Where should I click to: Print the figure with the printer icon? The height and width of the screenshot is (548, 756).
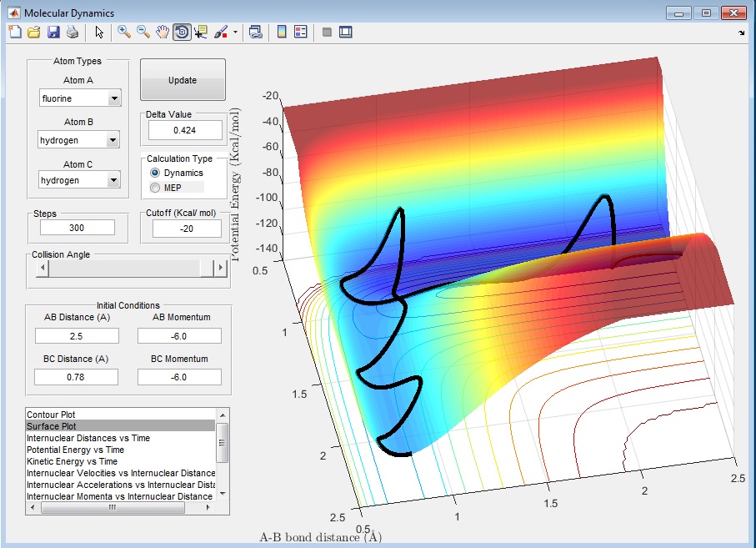point(73,32)
